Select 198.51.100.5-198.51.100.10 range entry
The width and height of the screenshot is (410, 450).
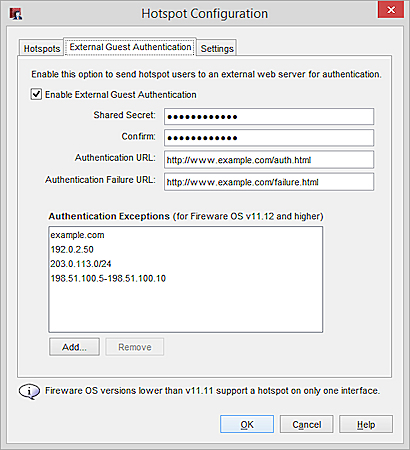point(185,278)
